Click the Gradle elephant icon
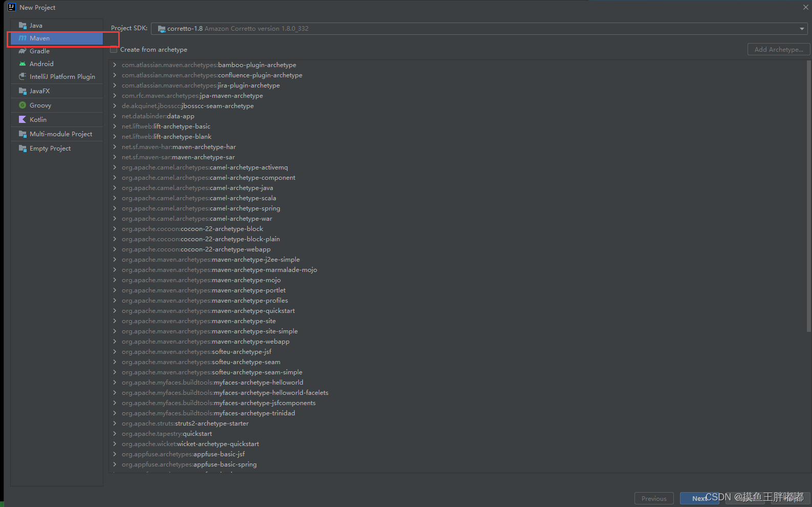This screenshot has height=507, width=812. coord(23,51)
